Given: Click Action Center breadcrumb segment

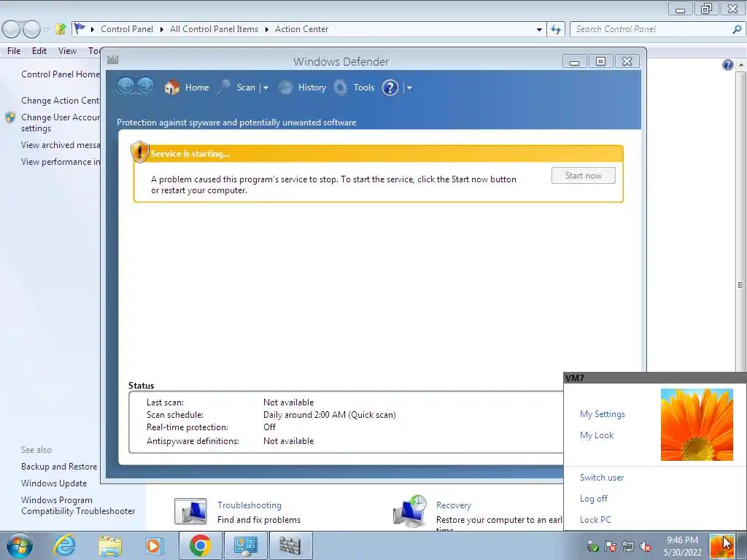Looking at the screenshot, I should (x=301, y=29).
